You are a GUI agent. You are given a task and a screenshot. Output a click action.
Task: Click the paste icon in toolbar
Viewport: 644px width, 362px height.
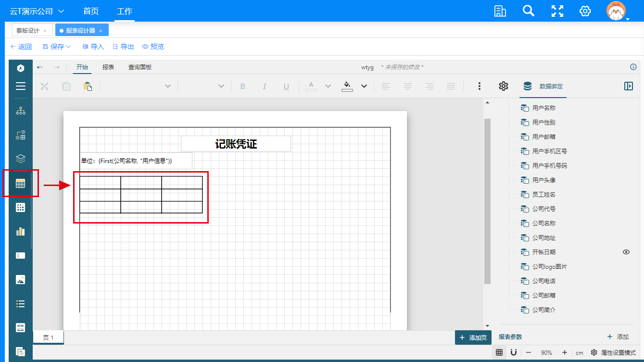point(88,87)
